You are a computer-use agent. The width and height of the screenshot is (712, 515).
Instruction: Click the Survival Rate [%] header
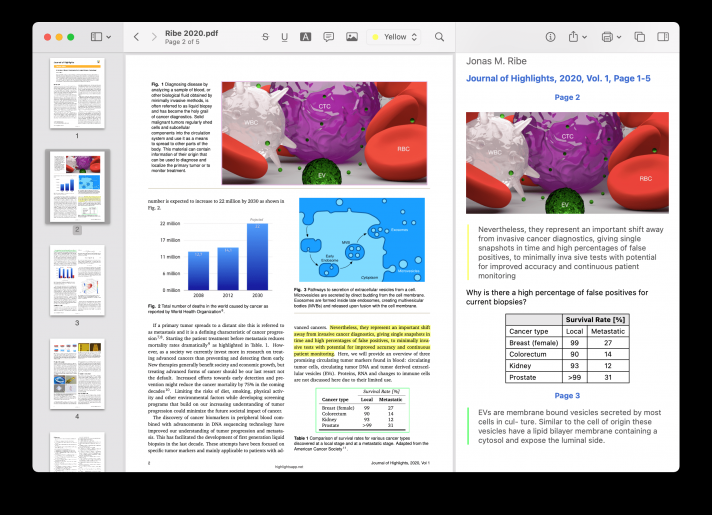[x=595, y=319]
